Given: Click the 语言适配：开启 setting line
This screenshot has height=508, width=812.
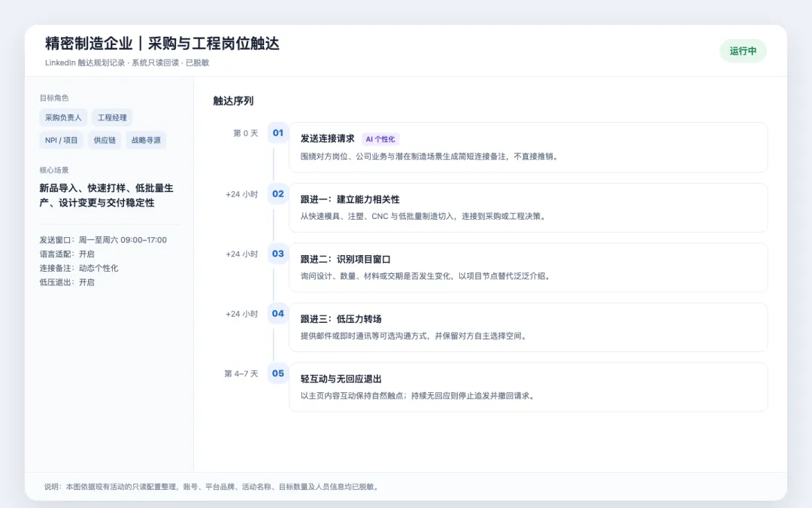Looking at the screenshot, I should click(67, 254).
